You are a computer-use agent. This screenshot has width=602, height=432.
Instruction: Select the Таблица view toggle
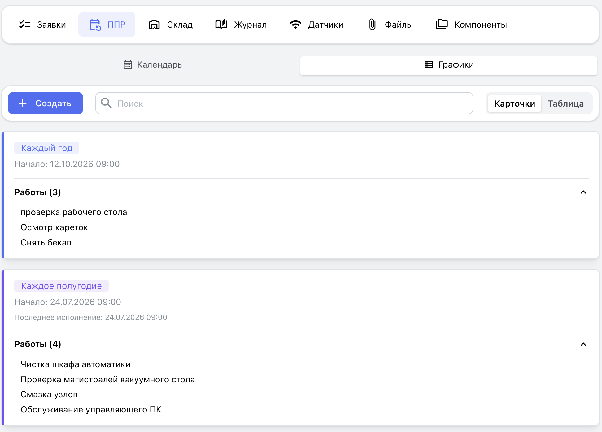[566, 104]
